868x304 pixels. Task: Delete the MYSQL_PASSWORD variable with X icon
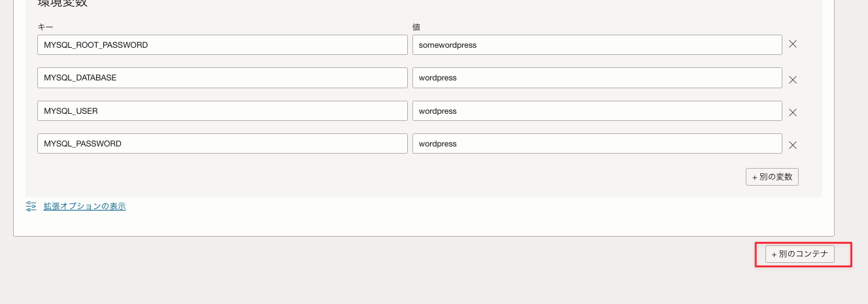tap(792, 145)
